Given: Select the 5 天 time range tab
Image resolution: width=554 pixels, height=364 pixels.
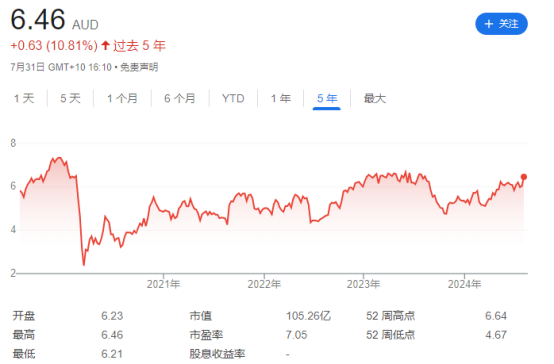Looking at the screenshot, I should click(x=70, y=98).
